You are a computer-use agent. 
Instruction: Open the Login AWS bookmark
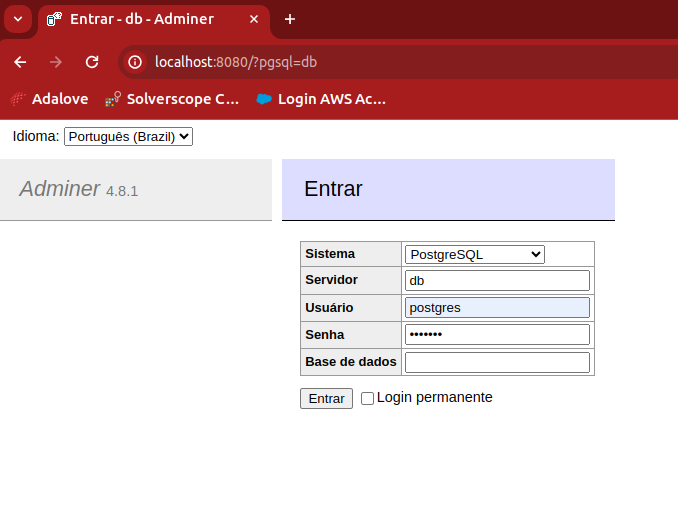point(321,99)
